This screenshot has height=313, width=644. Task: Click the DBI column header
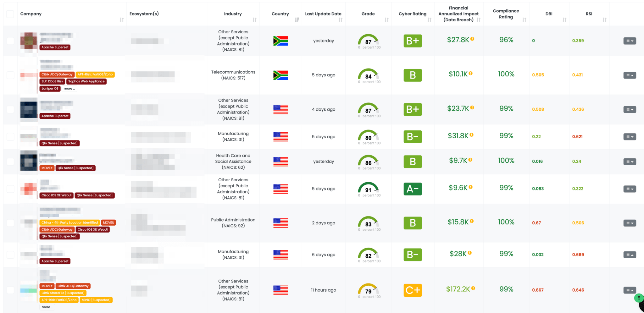(549, 14)
